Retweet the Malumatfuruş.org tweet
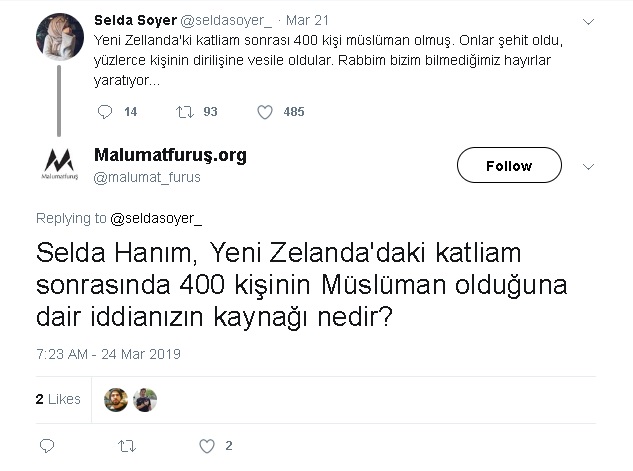633x471 pixels. pyautogui.click(x=126, y=446)
